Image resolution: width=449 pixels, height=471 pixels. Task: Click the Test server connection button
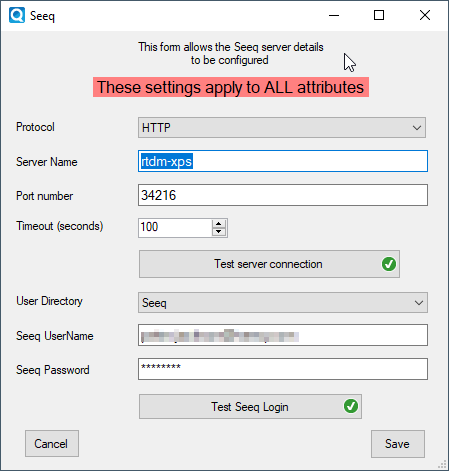tap(269, 264)
